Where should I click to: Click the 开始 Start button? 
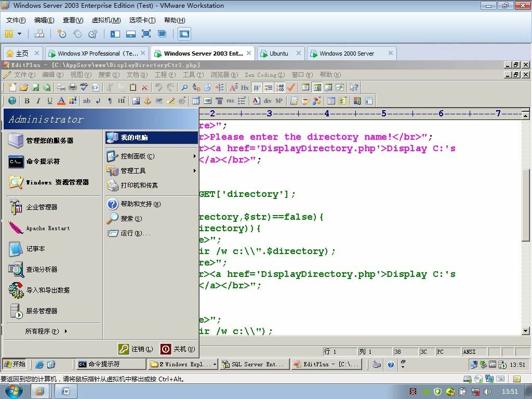15,364
